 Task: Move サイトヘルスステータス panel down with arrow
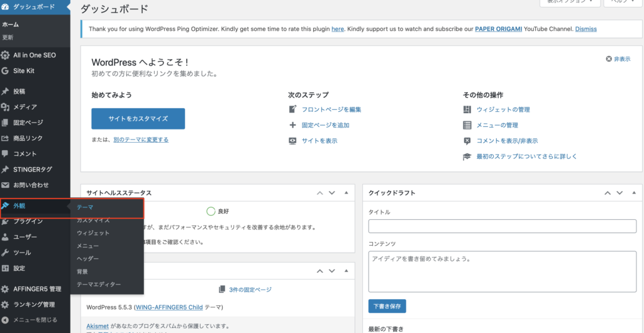pyautogui.click(x=332, y=193)
